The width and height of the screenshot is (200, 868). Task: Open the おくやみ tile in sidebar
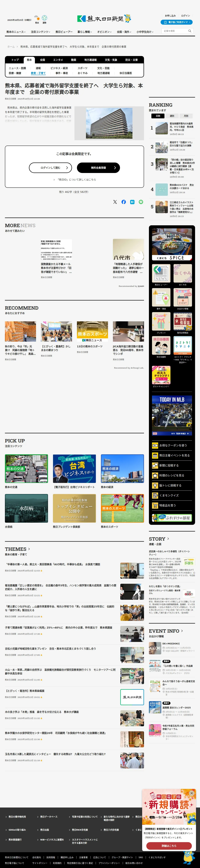coord(182,273)
